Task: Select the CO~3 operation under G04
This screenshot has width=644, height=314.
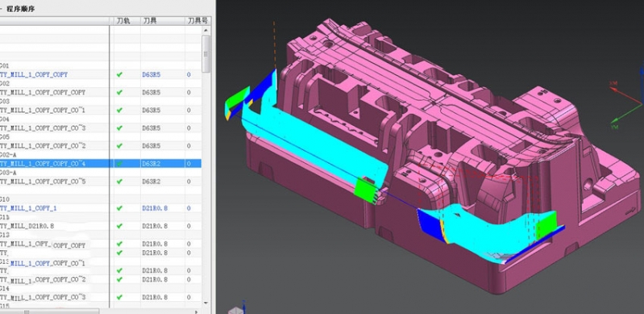Action: click(x=43, y=128)
